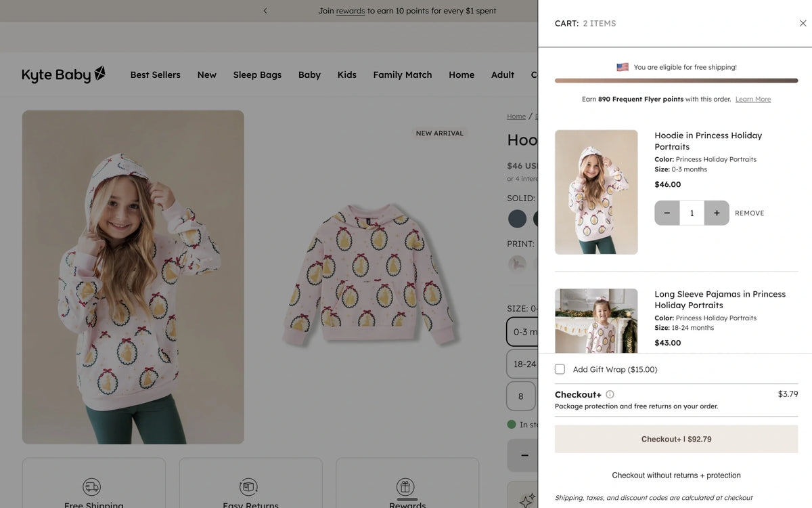Click the Easy Returns box icon

(248, 487)
